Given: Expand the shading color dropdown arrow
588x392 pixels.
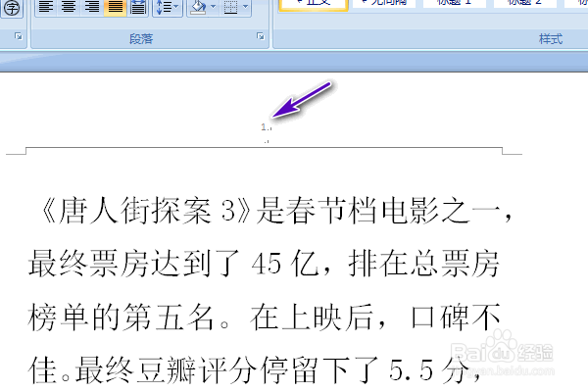Looking at the screenshot, I should (x=214, y=7).
